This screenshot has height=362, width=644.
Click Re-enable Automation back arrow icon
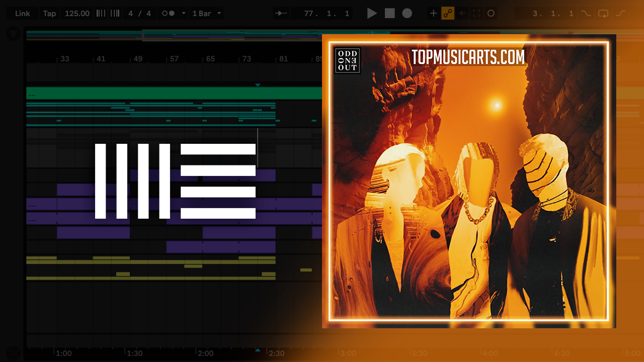(462, 14)
